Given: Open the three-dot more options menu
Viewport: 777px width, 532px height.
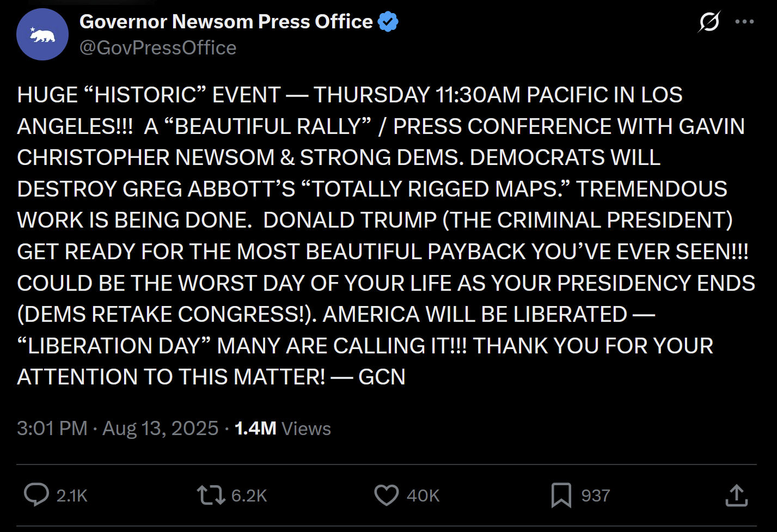Looking at the screenshot, I should click(744, 22).
